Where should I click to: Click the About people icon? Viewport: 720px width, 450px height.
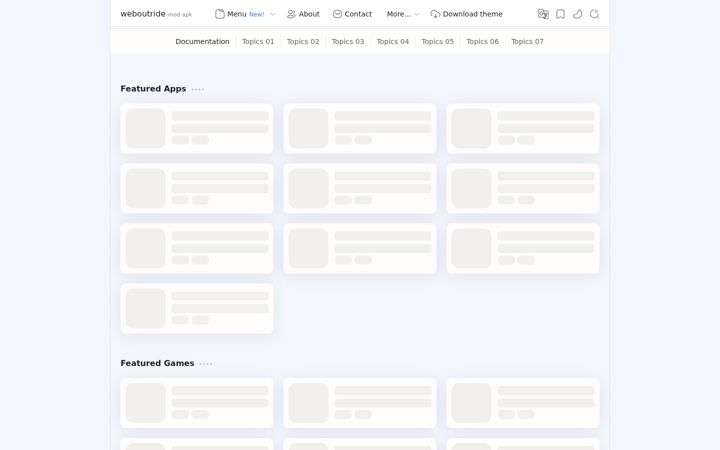[x=291, y=14]
